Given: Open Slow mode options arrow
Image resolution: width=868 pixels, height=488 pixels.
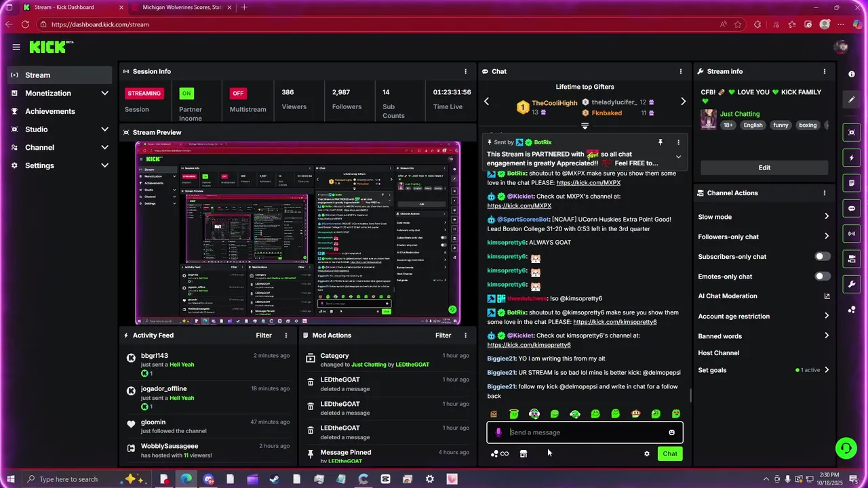Looking at the screenshot, I should (827, 217).
